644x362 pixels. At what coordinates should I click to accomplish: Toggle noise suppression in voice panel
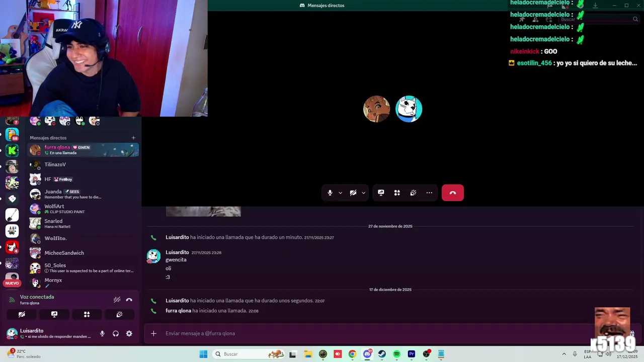[x=117, y=300]
